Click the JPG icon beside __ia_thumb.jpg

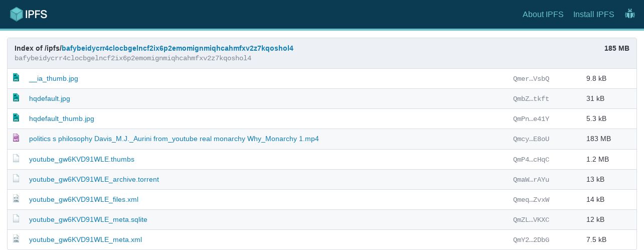click(x=16, y=78)
